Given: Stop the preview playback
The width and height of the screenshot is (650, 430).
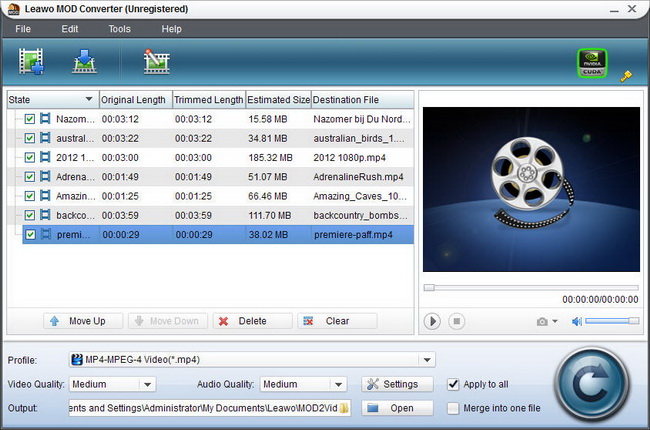Looking at the screenshot, I should (x=456, y=321).
